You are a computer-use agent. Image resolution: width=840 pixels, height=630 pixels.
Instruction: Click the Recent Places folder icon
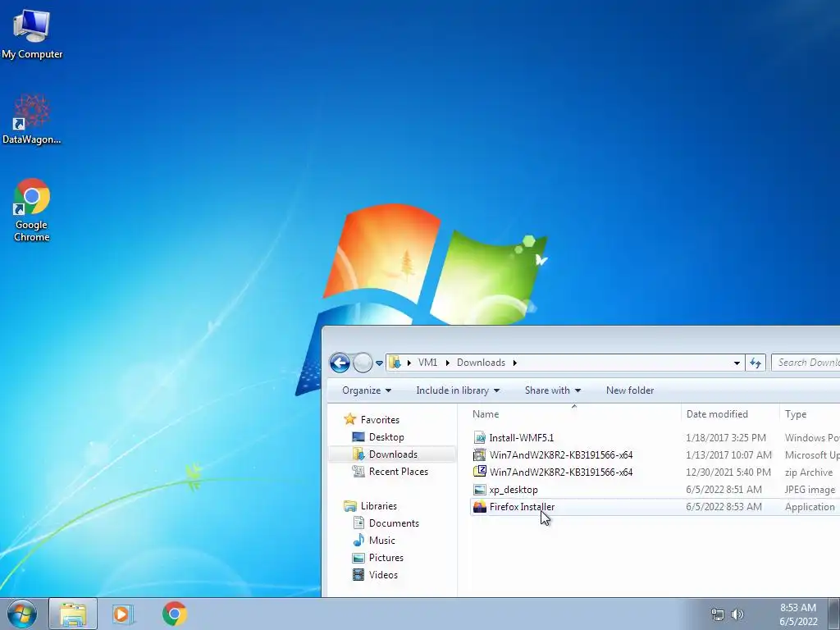(x=358, y=472)
